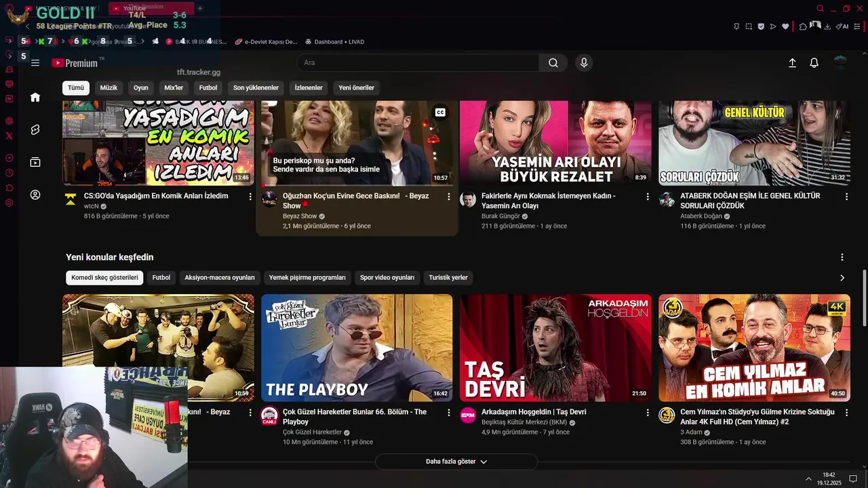This screenshot has height=488, width=868.
Task: Open ChatGPT in Opera GX sidebar
Action: [9, 121]
